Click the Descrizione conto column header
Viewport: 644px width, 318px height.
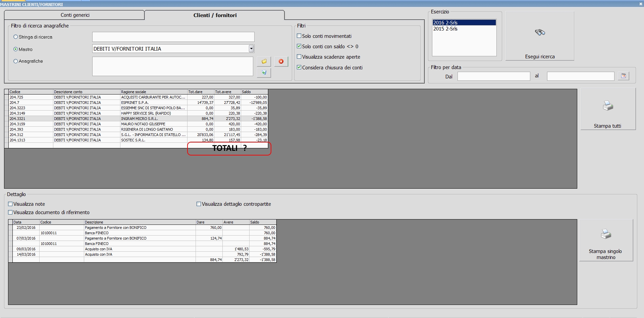(x=87, y=92)
